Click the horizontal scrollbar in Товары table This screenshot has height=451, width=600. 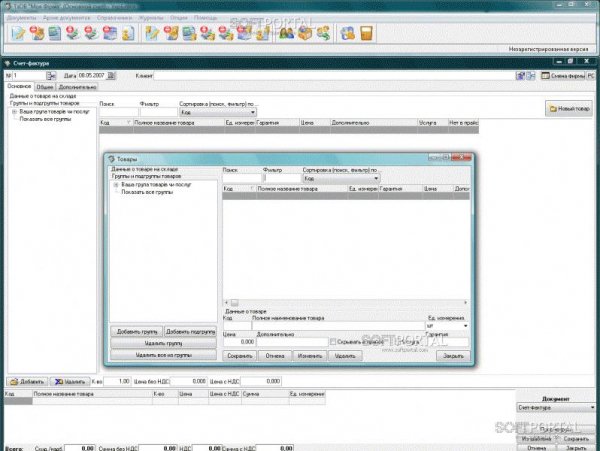point(345,301)
